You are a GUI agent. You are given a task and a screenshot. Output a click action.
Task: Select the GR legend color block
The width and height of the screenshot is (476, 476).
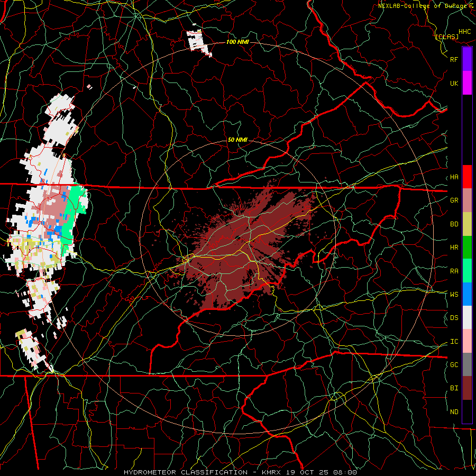[467, 200]
